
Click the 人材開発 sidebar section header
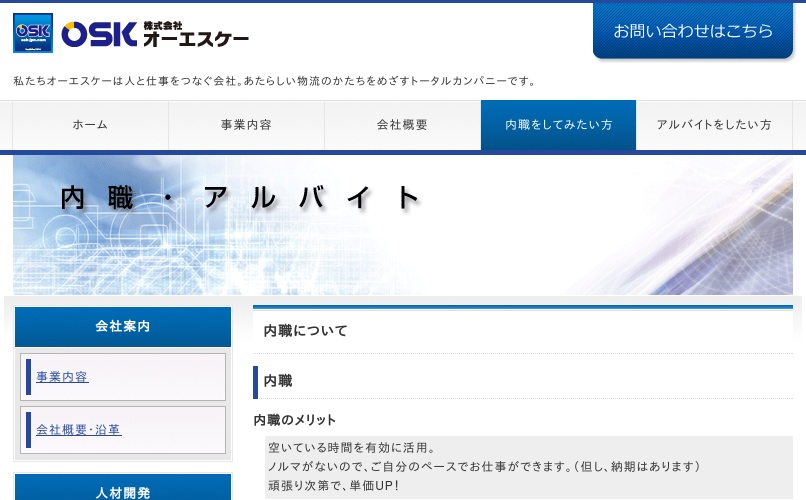tap(123, 492)
